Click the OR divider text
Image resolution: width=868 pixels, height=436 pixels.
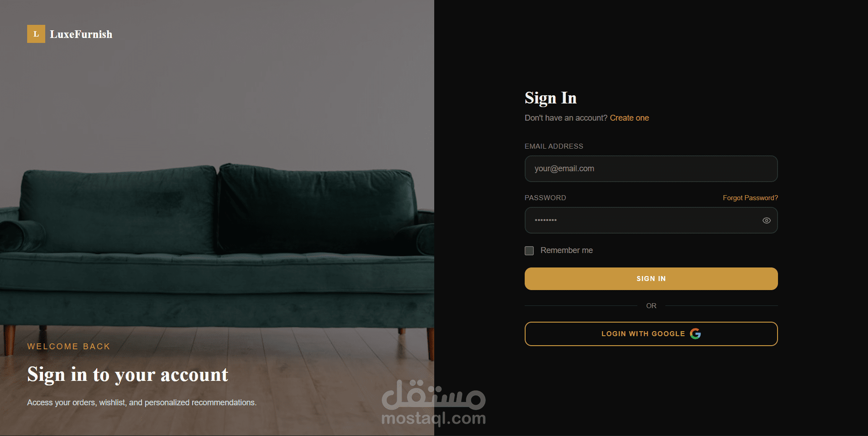651,306
